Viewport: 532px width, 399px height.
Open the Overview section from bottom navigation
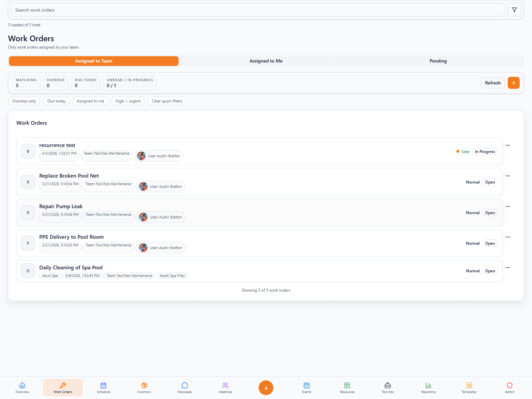[x=22, y=387]
